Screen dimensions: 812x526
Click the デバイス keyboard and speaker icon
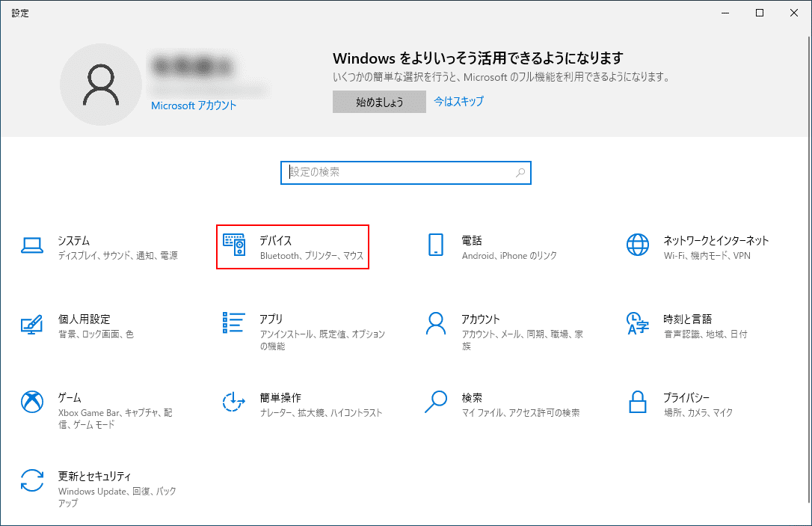234,244
